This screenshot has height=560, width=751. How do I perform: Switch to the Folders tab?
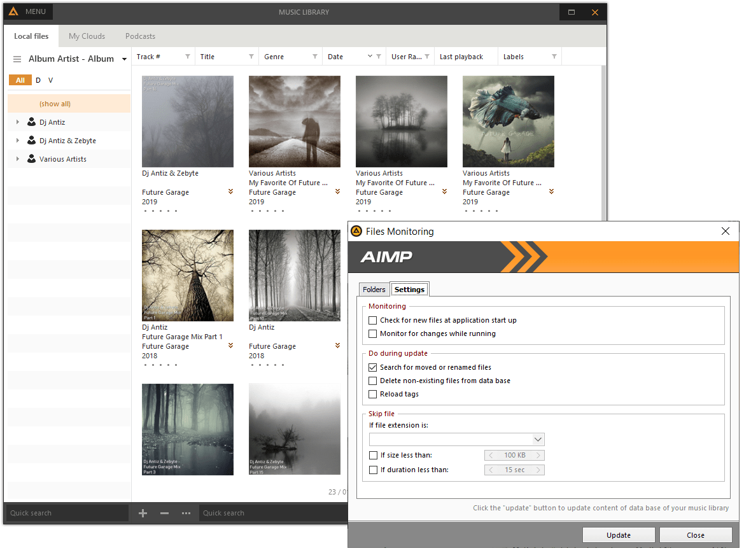374,290
